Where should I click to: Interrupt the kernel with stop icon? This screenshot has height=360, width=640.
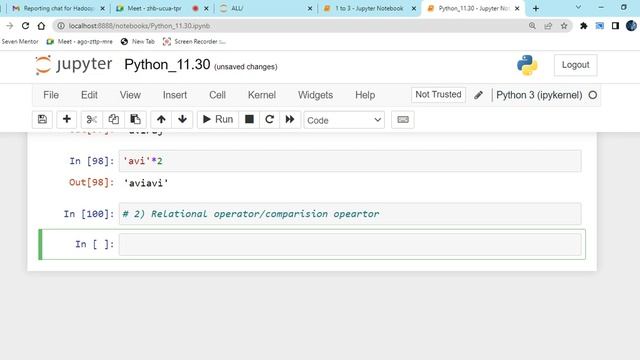249,120
